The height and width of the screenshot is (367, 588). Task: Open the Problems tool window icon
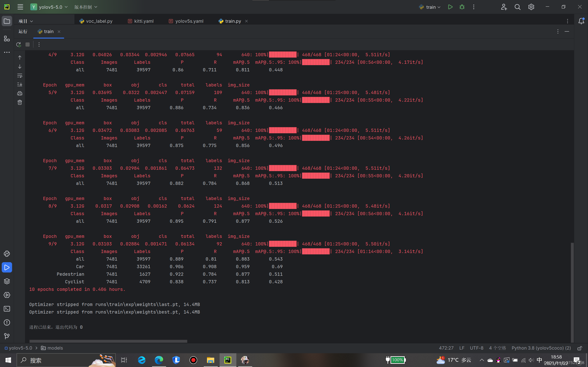pos(7,323)
